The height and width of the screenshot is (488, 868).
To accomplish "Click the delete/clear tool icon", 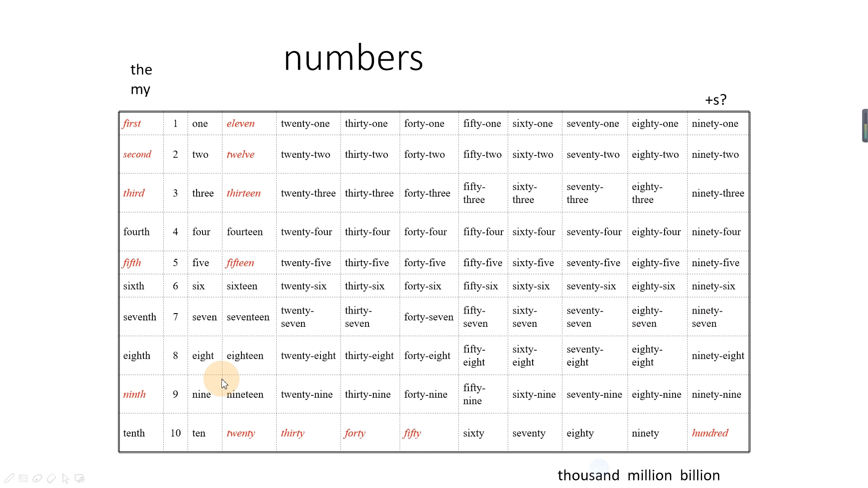I will coord(51,478).
